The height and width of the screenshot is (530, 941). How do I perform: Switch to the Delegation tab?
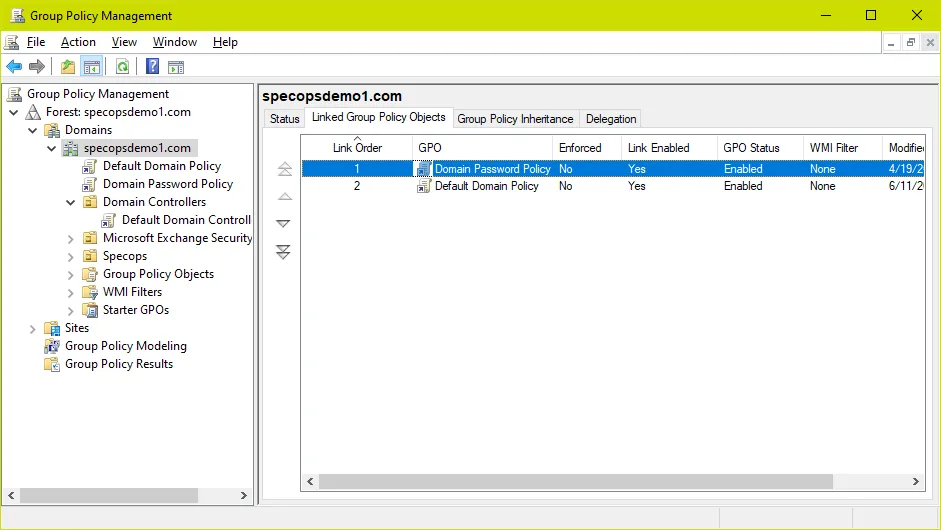coord(611,119)
